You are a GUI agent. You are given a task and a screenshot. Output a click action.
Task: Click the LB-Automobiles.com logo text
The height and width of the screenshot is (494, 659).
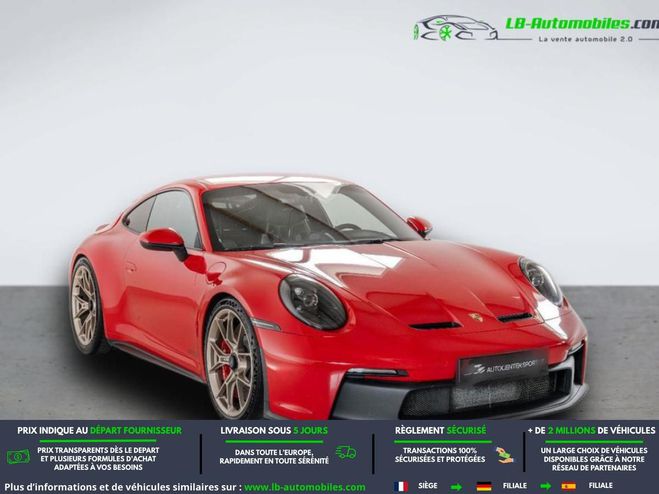tap(582, 24)
